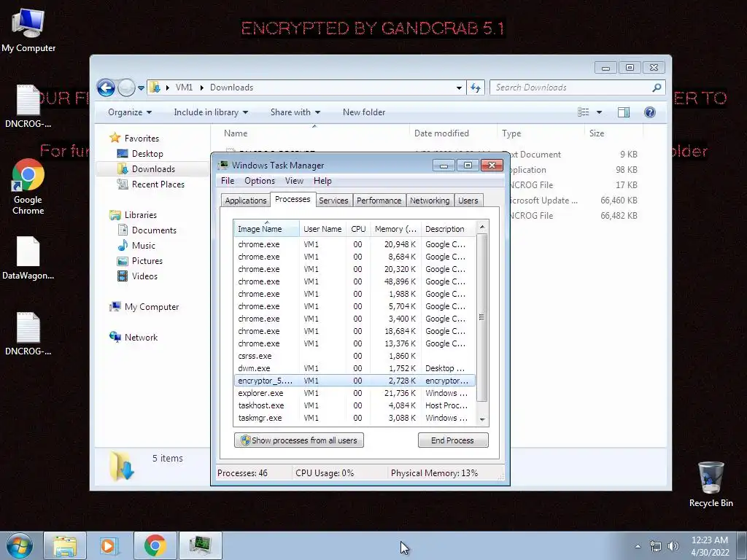Select Desktop in Favorites

(x=147, y=154)
